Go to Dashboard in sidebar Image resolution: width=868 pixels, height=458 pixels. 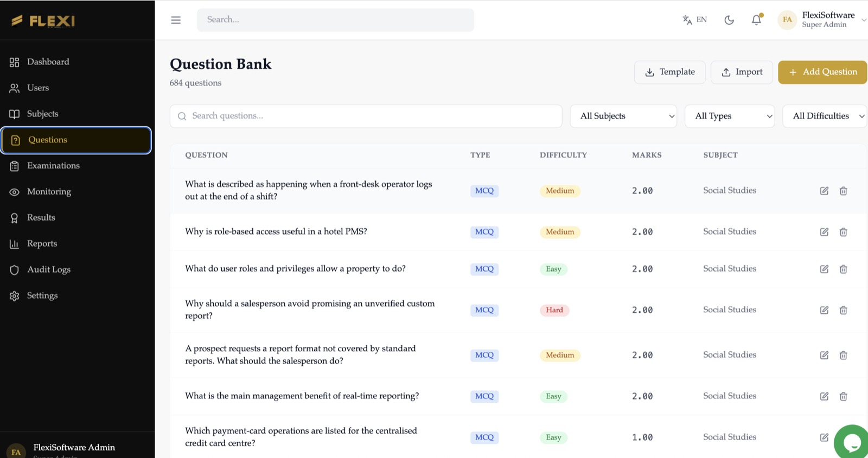point(76,62)
